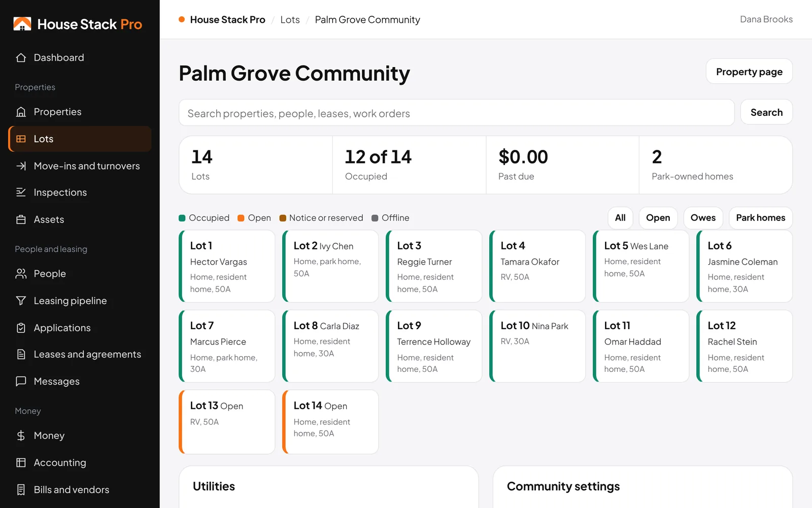812x508 pixels.
Task: Click the Messages chat bubble icon
Action: coord(21,382)
